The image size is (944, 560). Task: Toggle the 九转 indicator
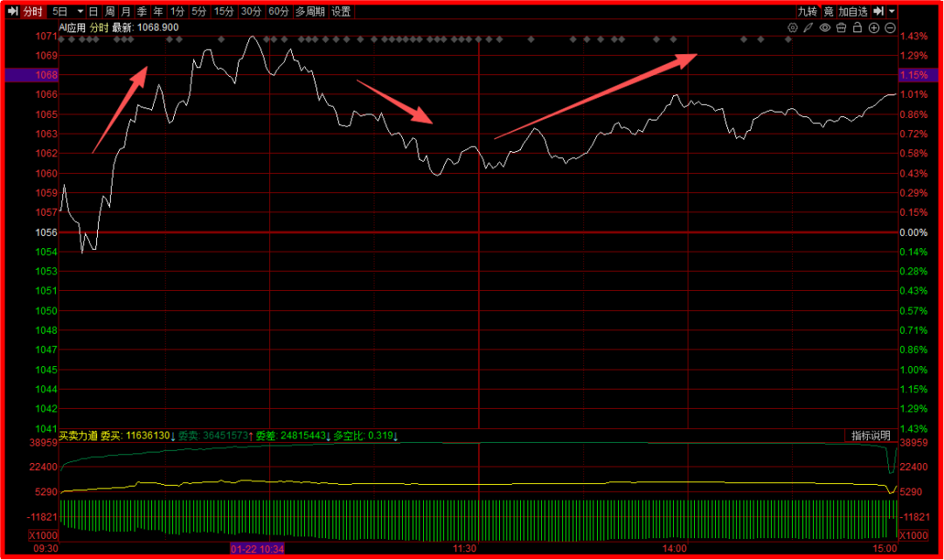[807, 11]
